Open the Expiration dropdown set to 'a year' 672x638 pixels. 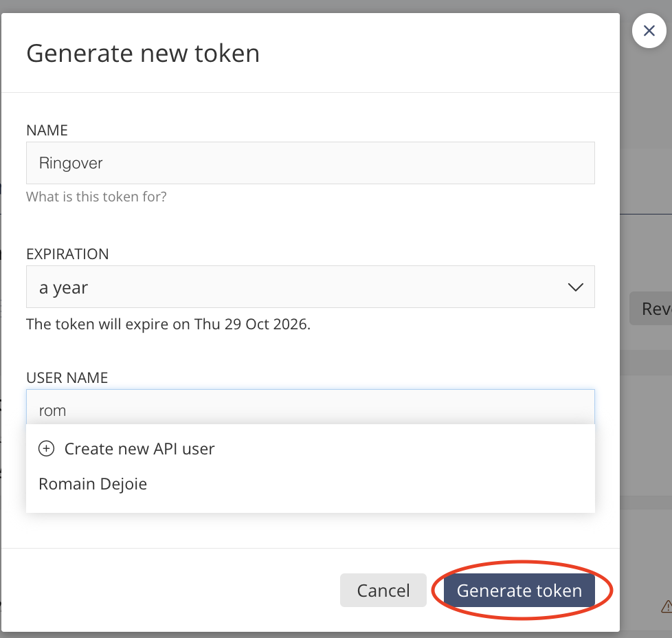[x=309, y=287]
